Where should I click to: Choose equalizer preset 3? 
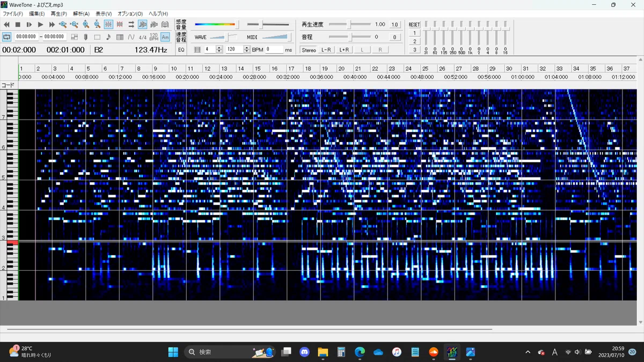(414, 50)
